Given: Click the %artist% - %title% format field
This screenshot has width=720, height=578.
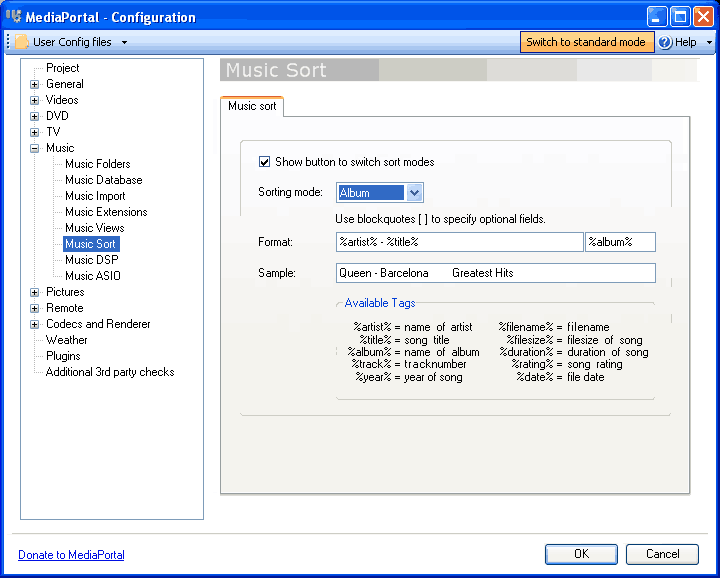Looking at the screenshot, I should [460, 242].
